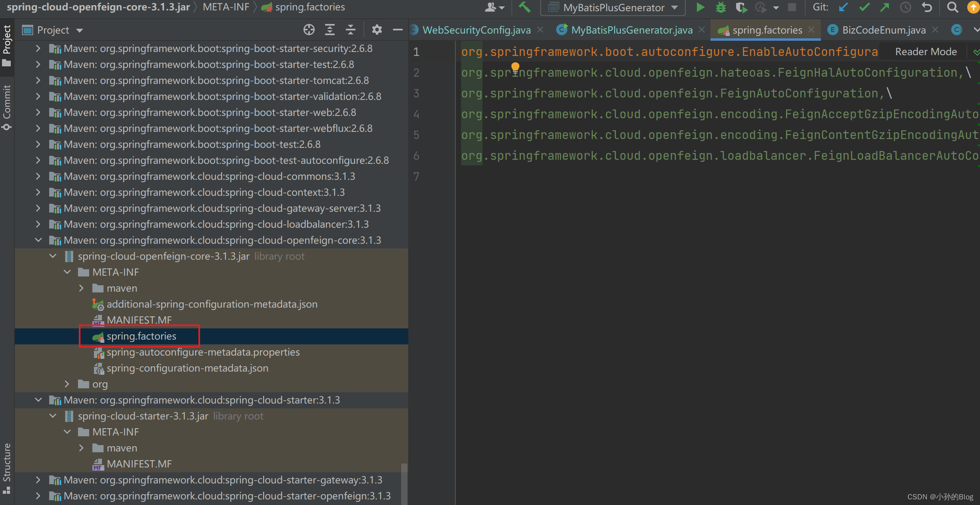This screenshot has width=980, height=505.
Task: Click the Build project hammer icon
Action: tap(524, 7)
